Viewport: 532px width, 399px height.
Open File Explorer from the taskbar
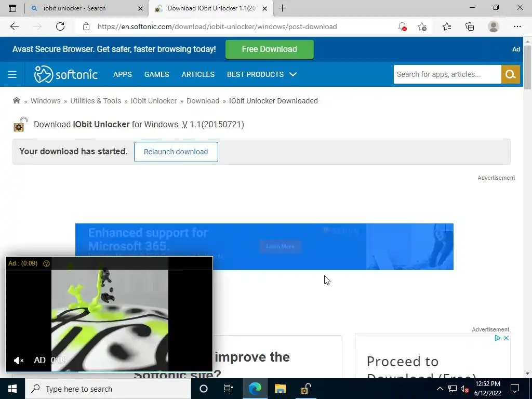click(x=280, y=389)
